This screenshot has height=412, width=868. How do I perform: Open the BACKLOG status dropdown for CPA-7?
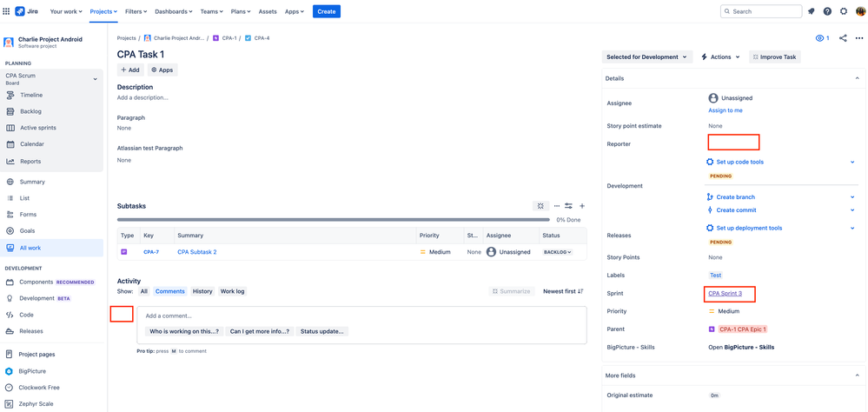pos(557,252)
